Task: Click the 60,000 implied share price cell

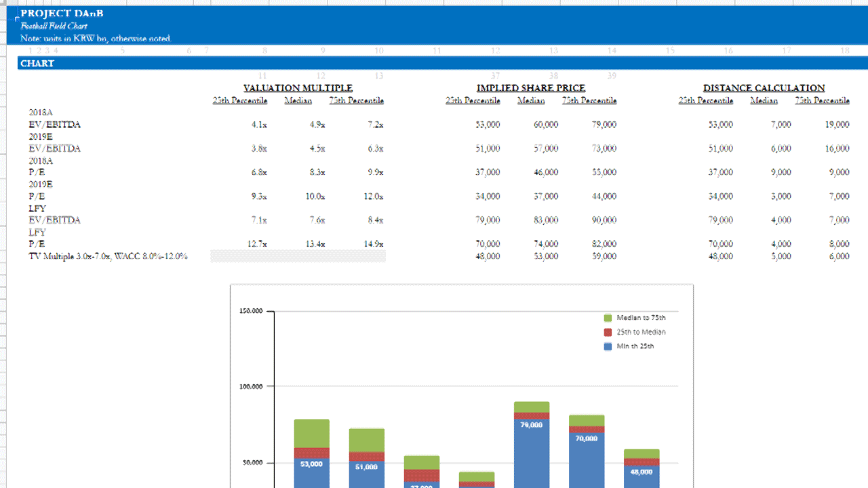Action: coord(546,125)
